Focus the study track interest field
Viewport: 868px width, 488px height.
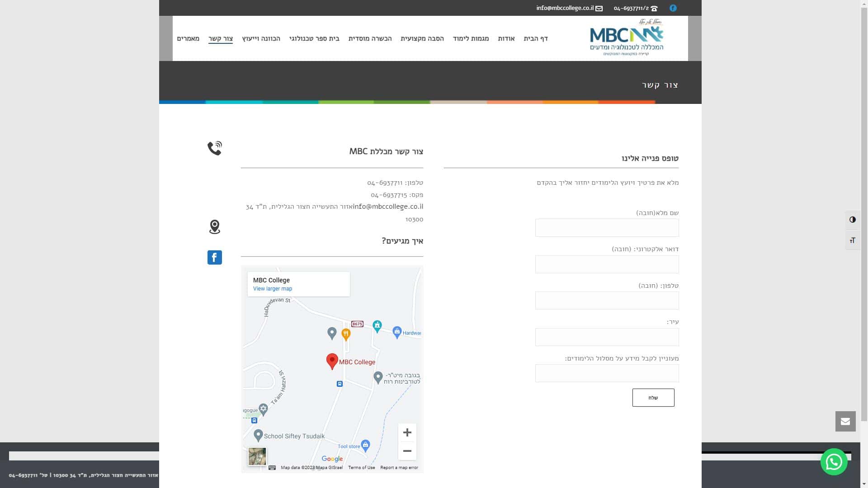coord(607,373)
